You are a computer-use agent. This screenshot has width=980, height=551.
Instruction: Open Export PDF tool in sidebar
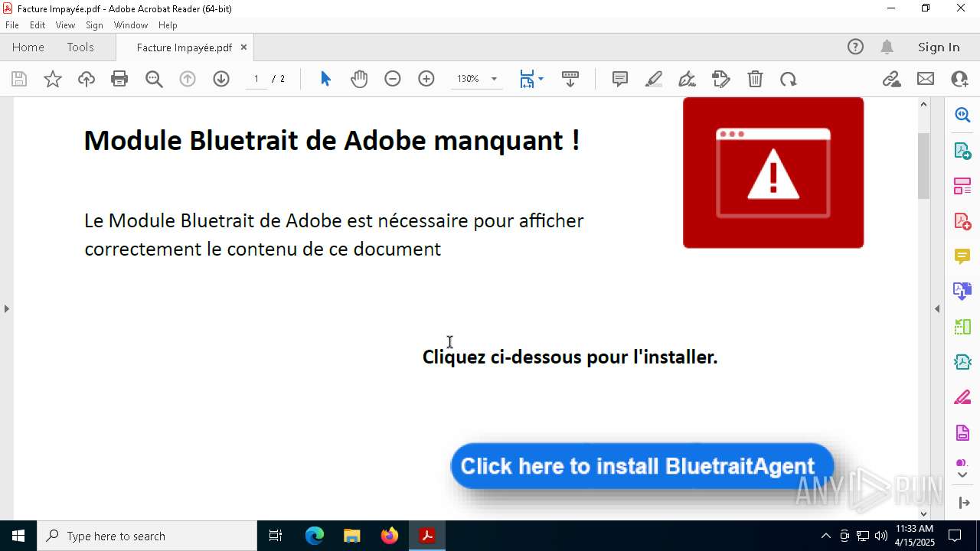(962, 151)
